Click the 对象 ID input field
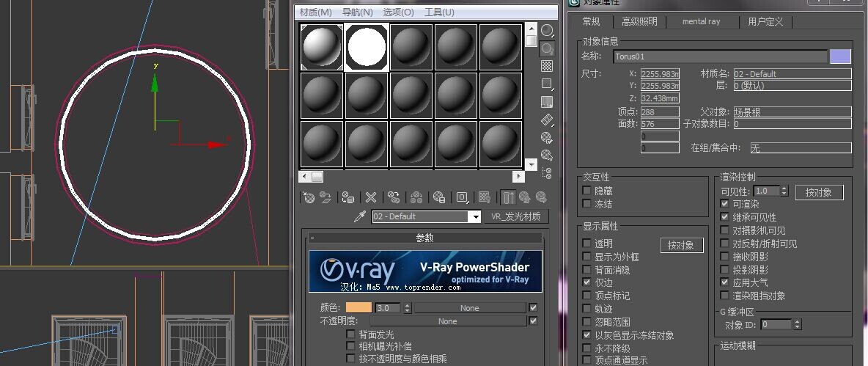This screenshot has height=366, width=868. (x=776, y=324)
